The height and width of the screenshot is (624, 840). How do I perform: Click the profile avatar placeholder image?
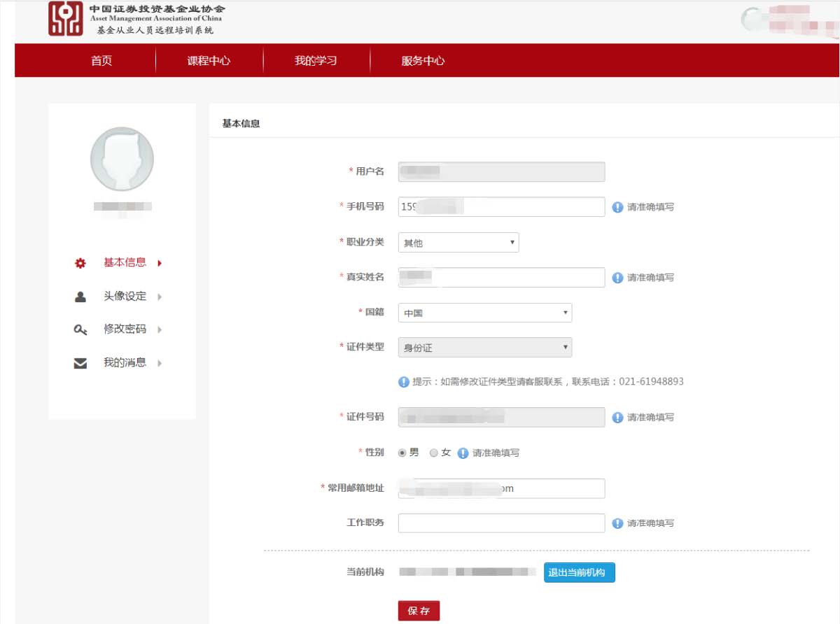[121, 159]
